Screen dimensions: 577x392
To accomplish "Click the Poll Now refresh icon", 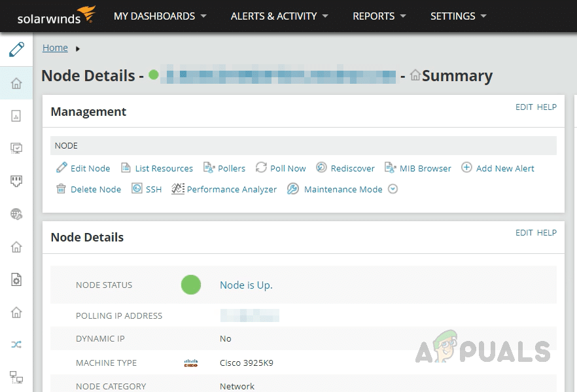I will point(261,168).
